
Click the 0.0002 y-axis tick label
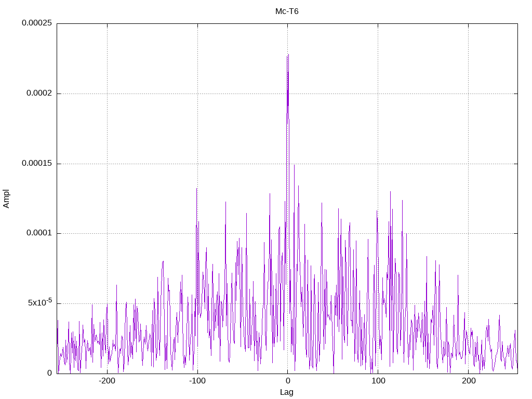pyautogui.click(x=39, y=93)
